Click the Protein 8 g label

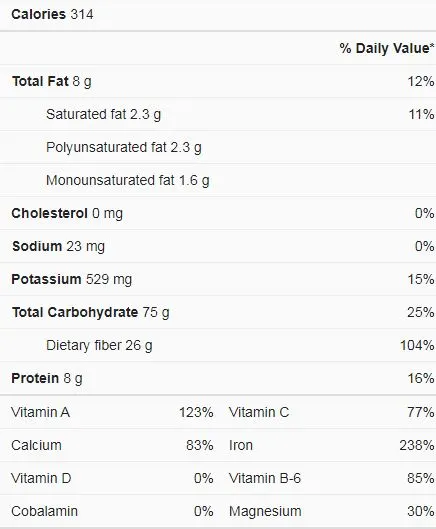point(47,379)
